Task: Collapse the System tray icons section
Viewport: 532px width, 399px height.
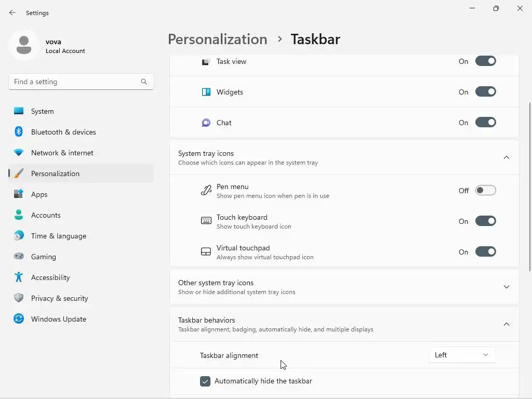Action: (x=507, y=157)
